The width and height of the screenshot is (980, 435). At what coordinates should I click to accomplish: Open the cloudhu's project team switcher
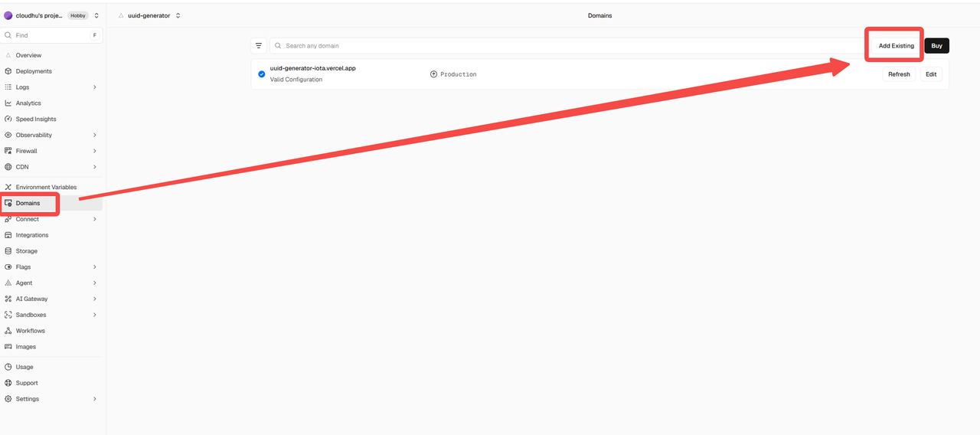[x=52, y=15]
